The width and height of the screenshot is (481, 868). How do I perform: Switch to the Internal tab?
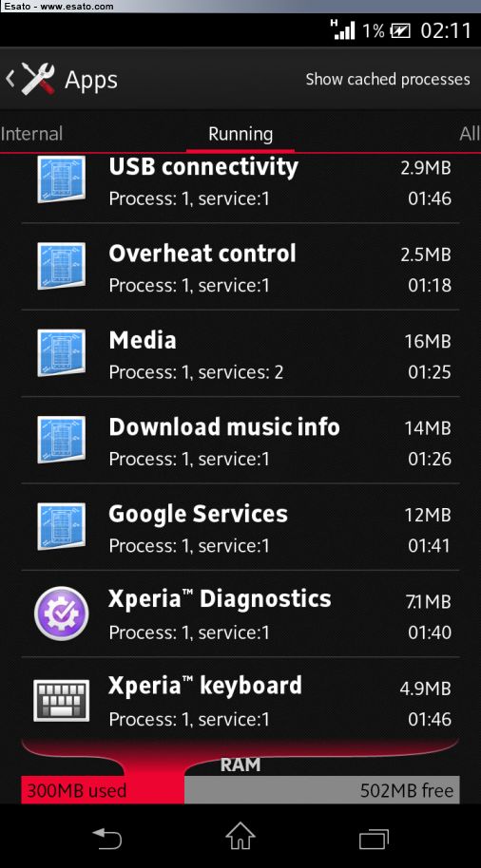click(x=31, y=133)
